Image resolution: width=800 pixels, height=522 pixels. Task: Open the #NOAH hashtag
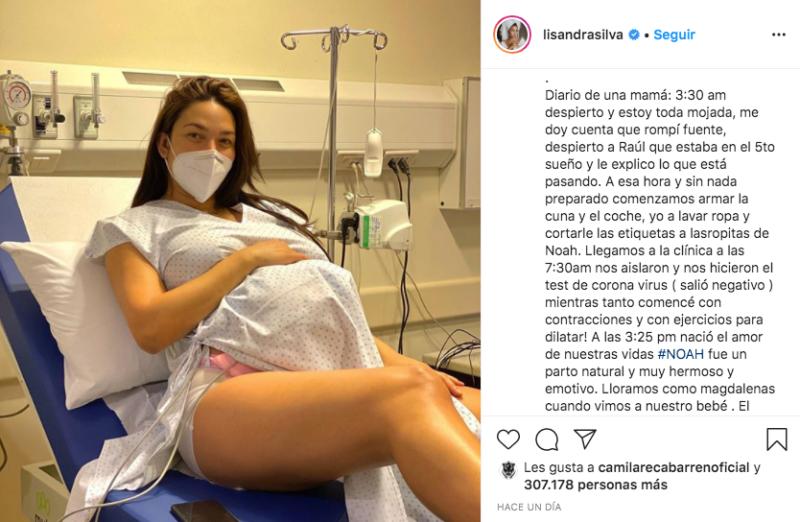click(681, 354)
